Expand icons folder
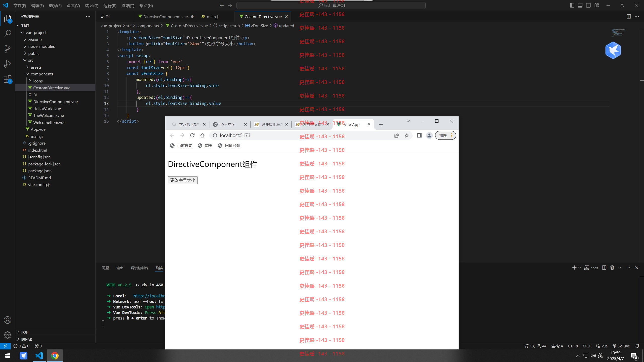This screenshot has width=644, height=362. click(30, 81)
